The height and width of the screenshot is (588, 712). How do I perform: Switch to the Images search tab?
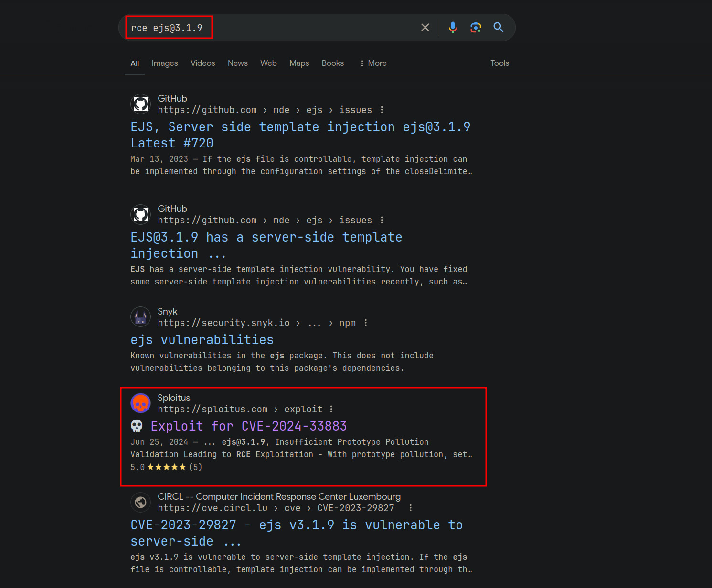click(x=164, y=63)
